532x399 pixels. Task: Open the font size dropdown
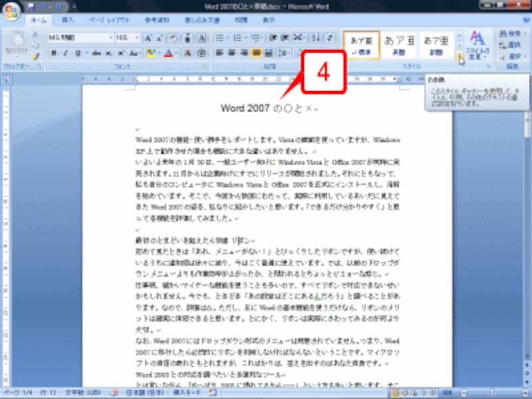click(x=136, y=38)
